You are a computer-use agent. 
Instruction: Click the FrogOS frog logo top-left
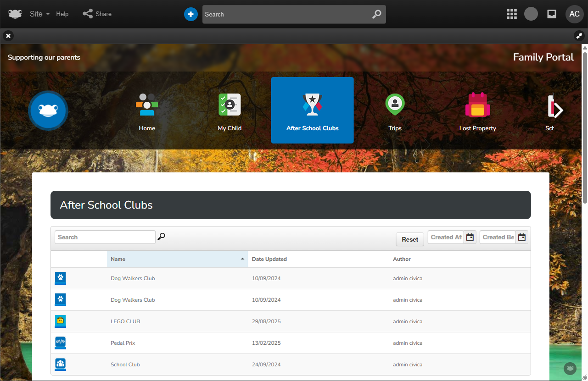(15, 14)
